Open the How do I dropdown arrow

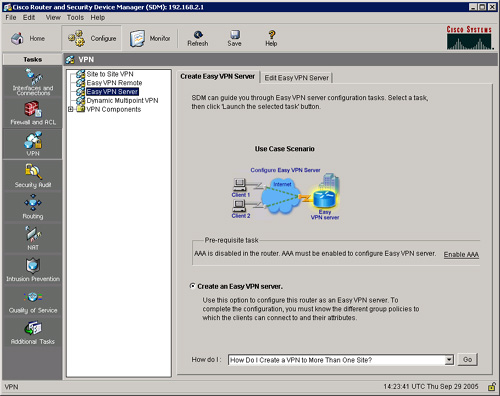click(449, 360)
